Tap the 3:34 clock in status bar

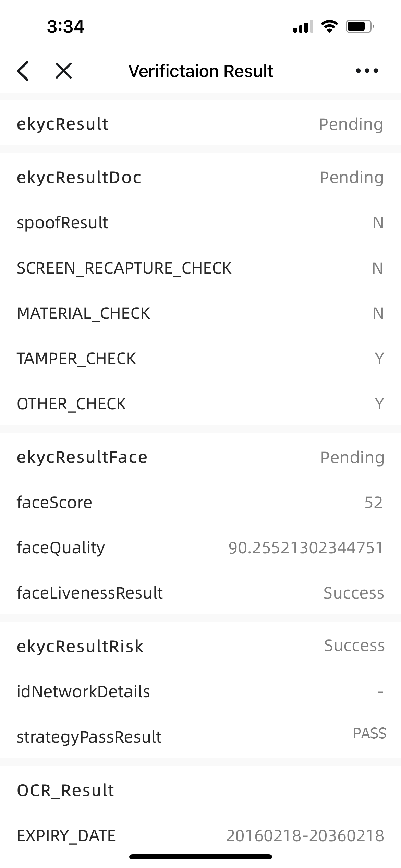pos(65,26)
